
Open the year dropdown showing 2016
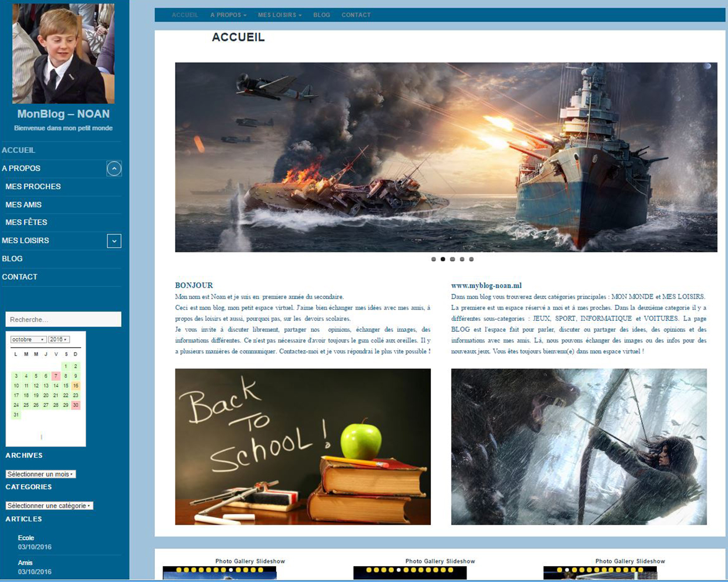(59, 339)
